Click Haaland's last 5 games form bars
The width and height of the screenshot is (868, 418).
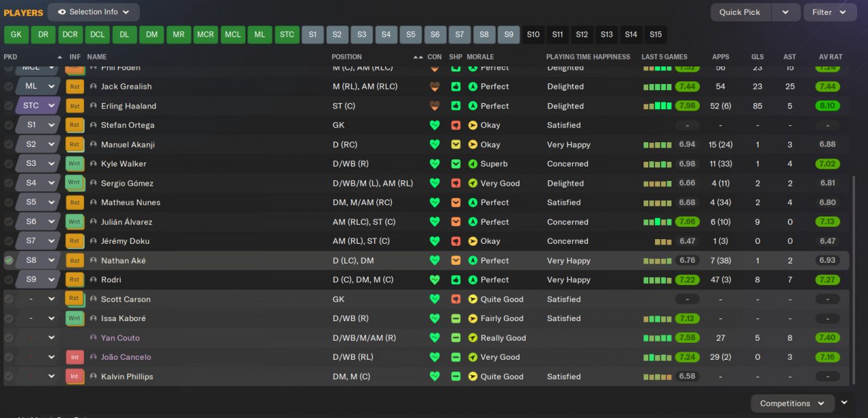point(657,106)
